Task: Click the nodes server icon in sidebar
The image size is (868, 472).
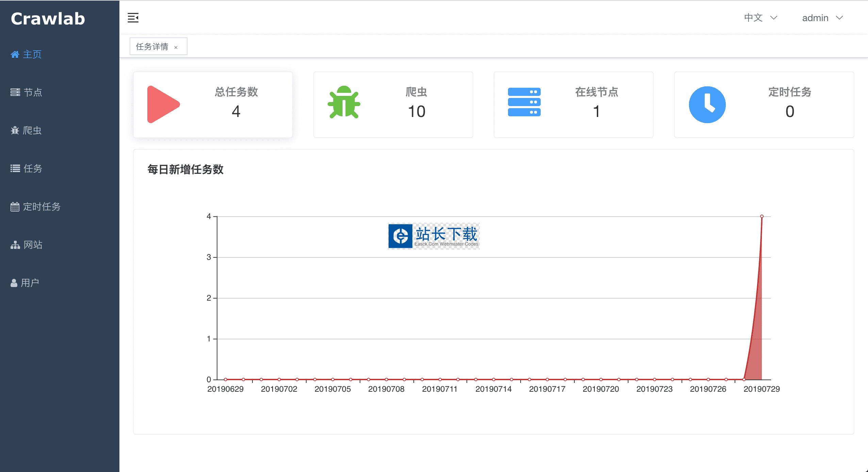Action: point(15,92)
